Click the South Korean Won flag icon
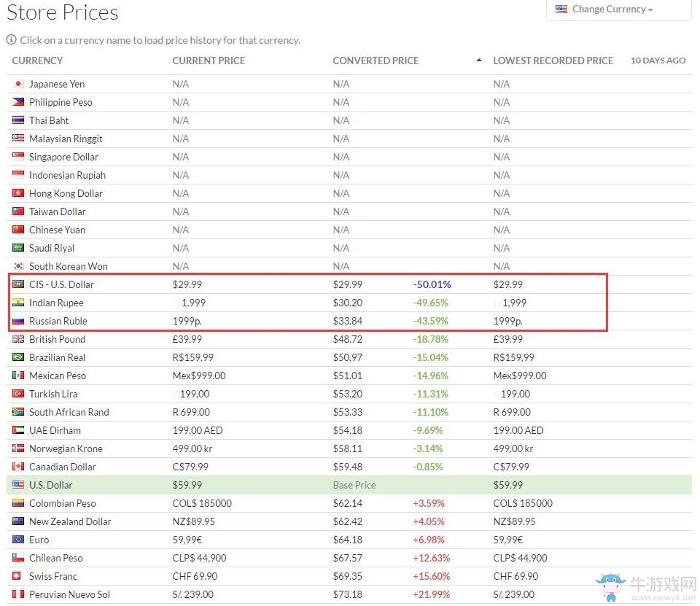Viewport: 700px width, 606px height. point(18,266)
